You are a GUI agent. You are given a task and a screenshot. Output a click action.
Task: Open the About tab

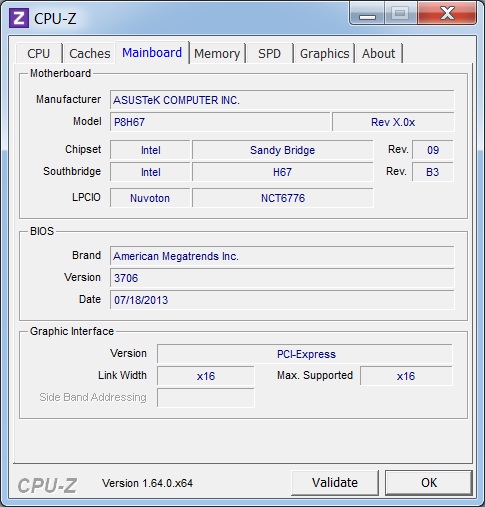[x=378, y=53]
